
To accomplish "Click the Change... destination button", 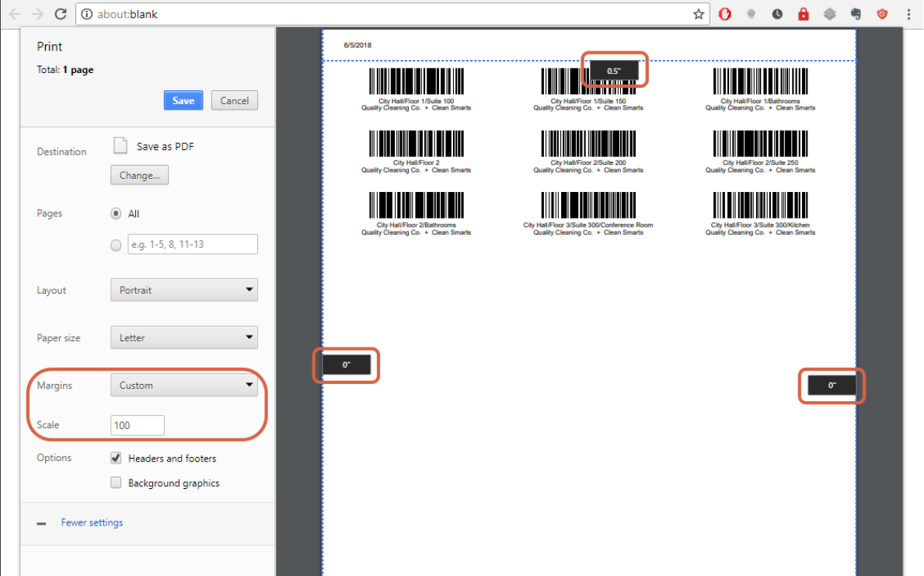I will coord(140,176).
